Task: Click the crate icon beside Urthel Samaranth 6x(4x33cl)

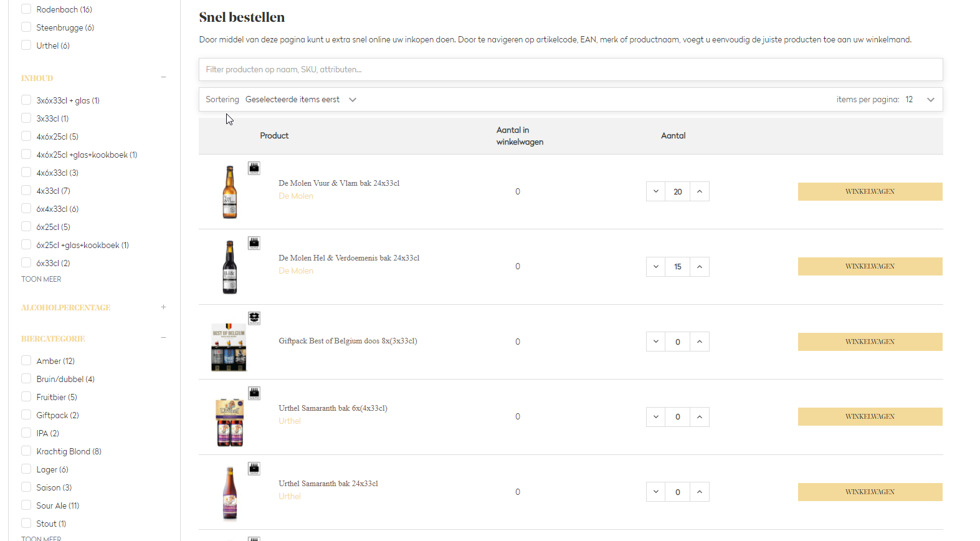Action: pos(254,393)
